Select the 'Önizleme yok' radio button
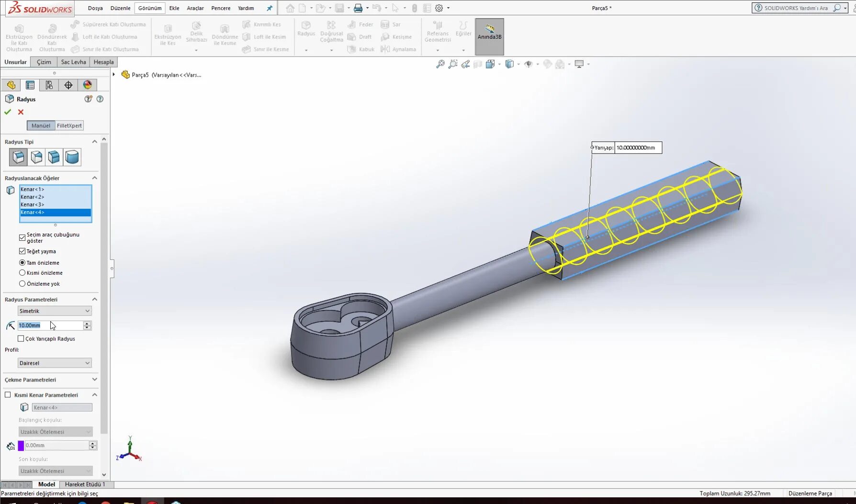 [x=22, y=284]
